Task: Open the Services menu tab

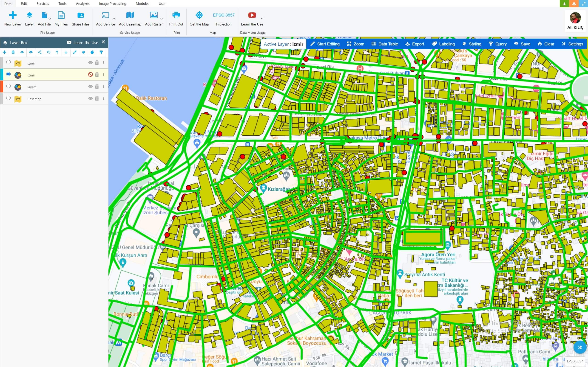Action: click(43, 4)
